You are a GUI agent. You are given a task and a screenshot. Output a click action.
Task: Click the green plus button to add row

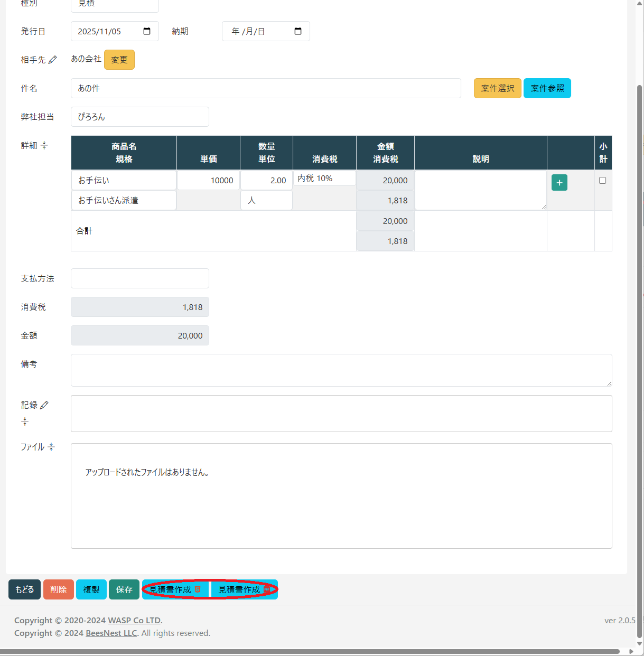click(x=559, y=183)
